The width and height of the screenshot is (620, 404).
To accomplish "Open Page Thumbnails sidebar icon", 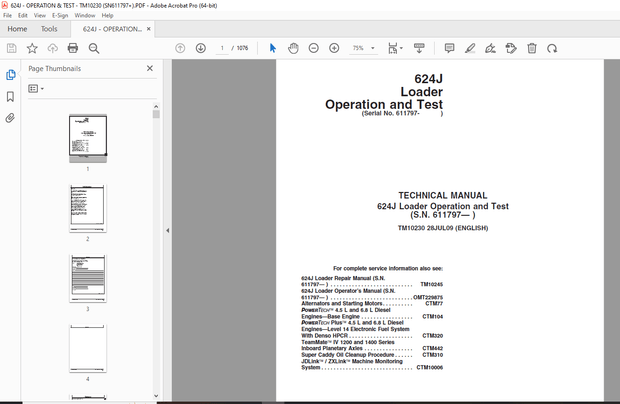I will point(11,74).
